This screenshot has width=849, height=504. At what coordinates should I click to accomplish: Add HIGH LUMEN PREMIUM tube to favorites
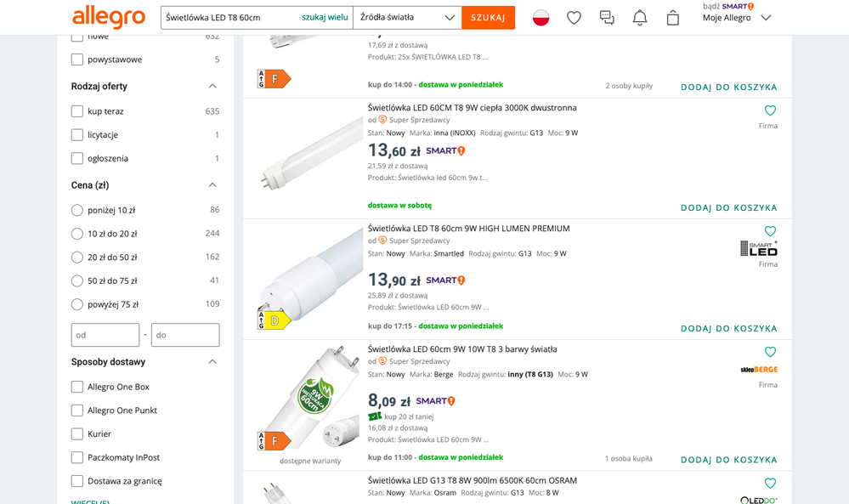[770, 231]
